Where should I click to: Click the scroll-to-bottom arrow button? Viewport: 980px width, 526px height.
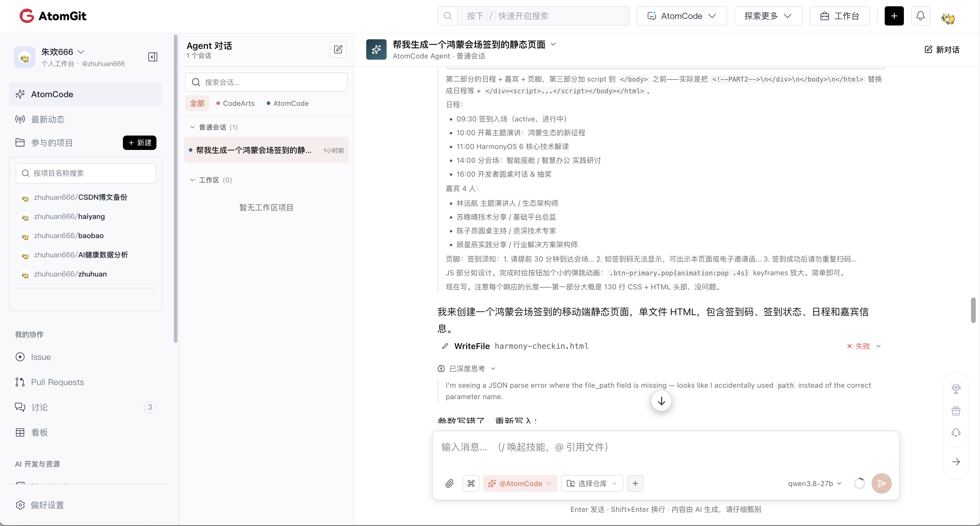click(661, 401)
